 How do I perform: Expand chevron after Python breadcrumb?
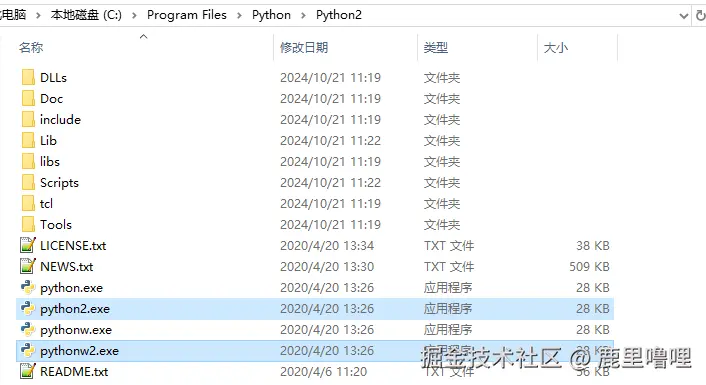(303, 16)
